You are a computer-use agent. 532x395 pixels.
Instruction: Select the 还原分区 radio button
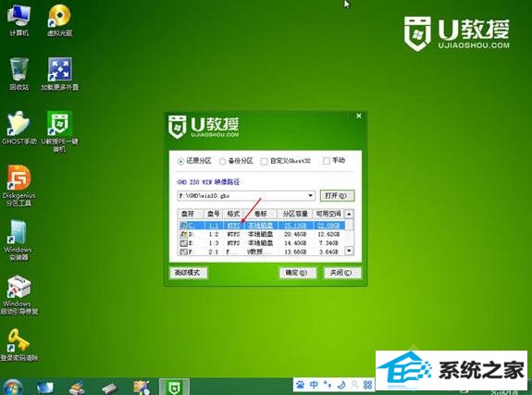(180, 161)
